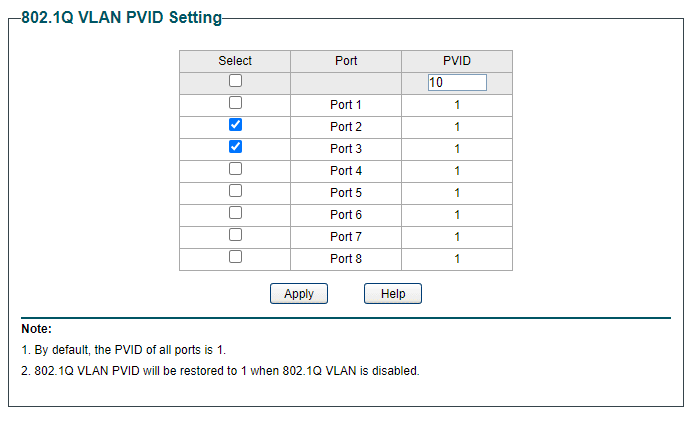Check the Port 1 checkbox

pos(235,103)
